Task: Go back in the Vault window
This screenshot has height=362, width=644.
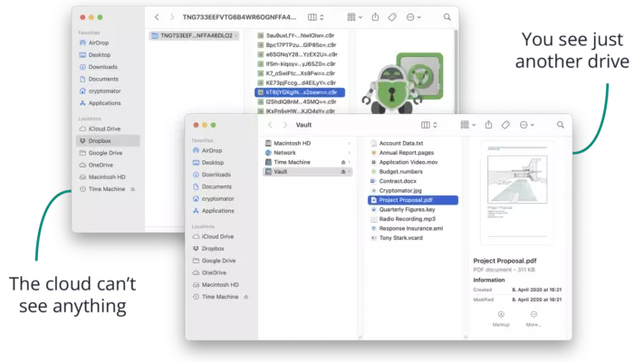Action: click(270, 125)
